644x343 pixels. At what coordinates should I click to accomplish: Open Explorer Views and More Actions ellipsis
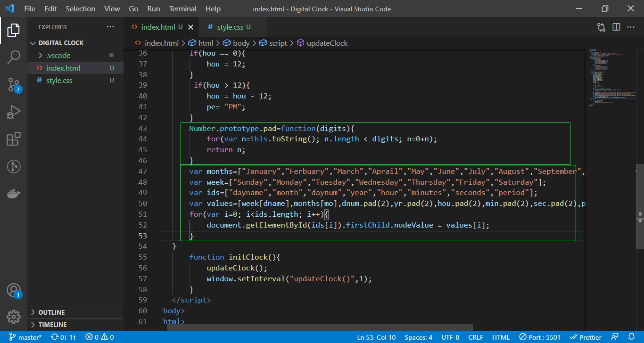[x=110, y=27]
